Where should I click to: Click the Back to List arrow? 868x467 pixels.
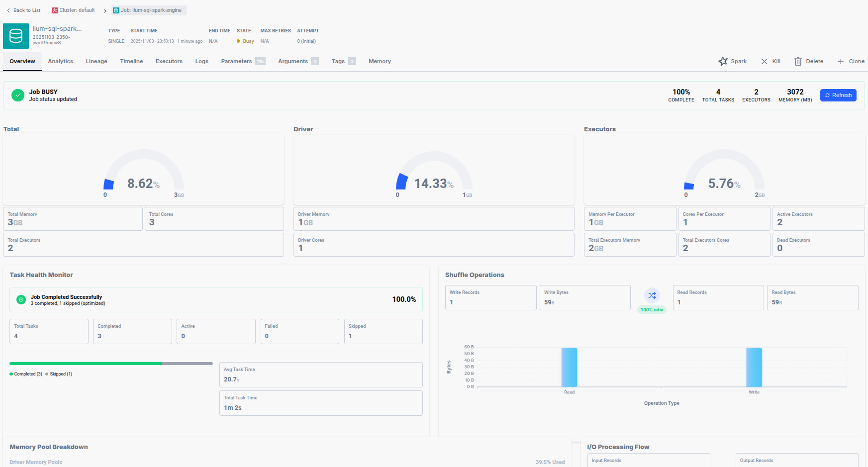click(x=8, y=10)
